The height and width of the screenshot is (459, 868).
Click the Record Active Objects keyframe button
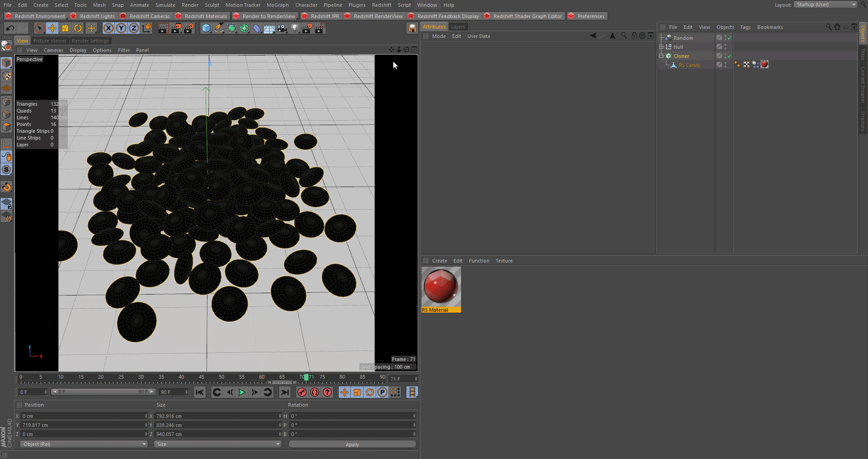tap(302, 392)
